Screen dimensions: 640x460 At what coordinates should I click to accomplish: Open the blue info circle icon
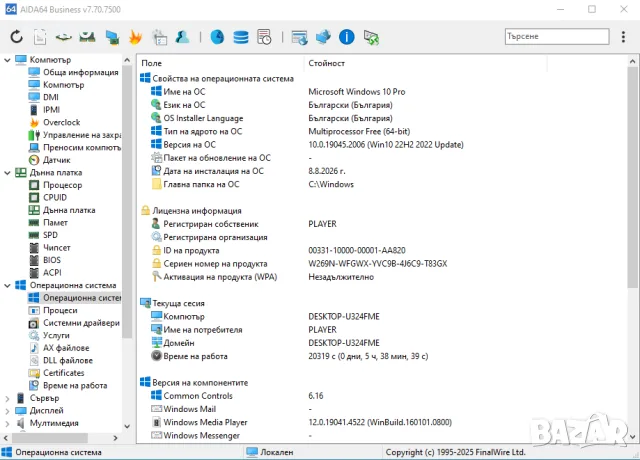347,37
